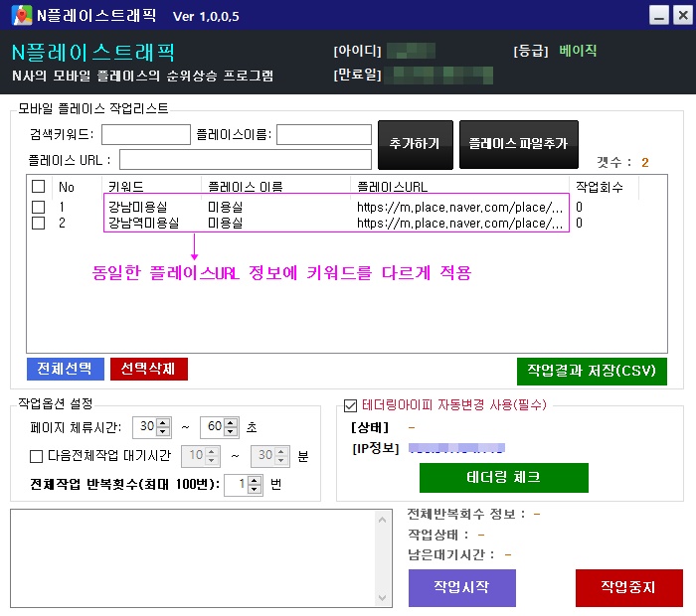
Task: Click the N플레이스트래픽 app icon in title bar
Action: [x=22, y=16]
